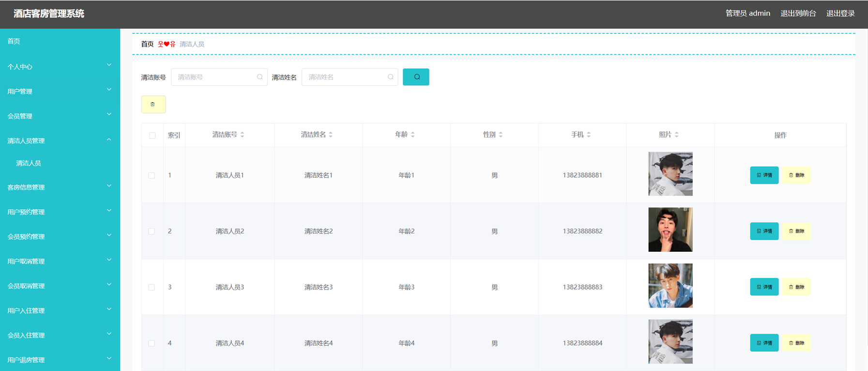Click 清洁人员 in the breadcrumb
The width and height of the screenshot is (868, 371).
(192, 44)
